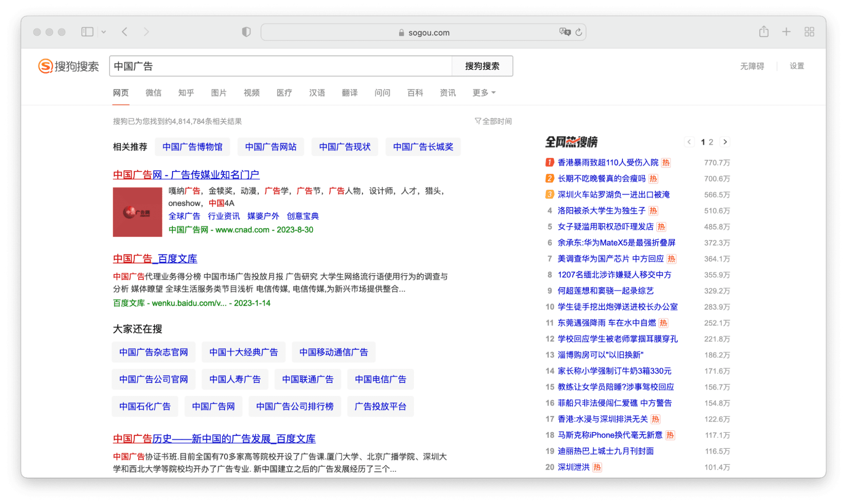This screenshot has width=847, height=504.
Task: Go back to the previous page
Action: pos(125,32)
